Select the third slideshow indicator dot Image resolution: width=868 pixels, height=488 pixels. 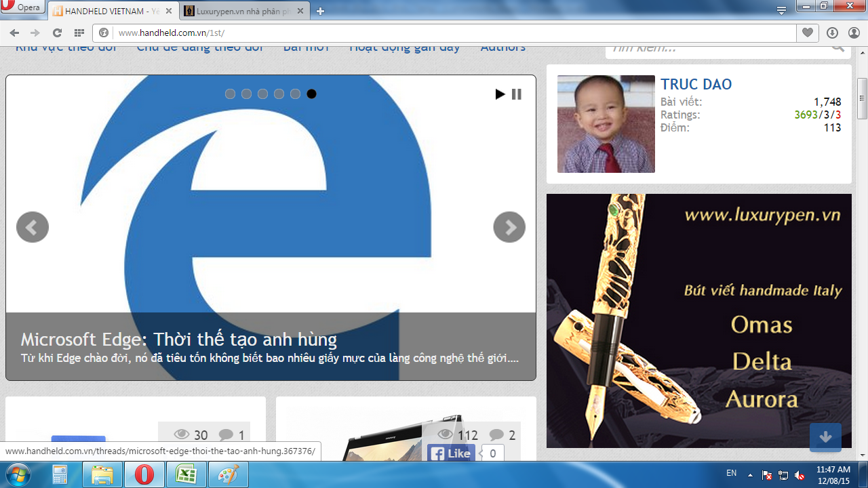(x=262, y=94)
